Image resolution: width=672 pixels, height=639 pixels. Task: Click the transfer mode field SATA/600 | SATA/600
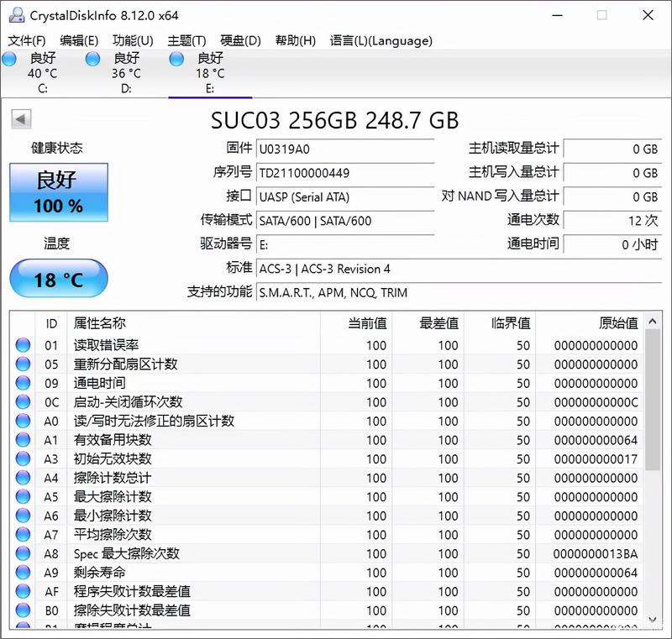345,221
